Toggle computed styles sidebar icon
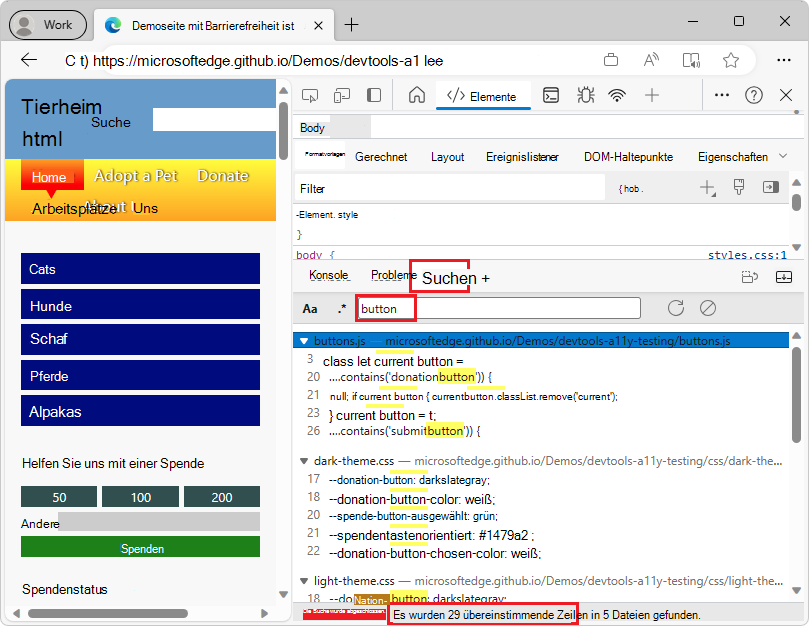This screenshot has width=809, height=626. click(x=771, y=187)
